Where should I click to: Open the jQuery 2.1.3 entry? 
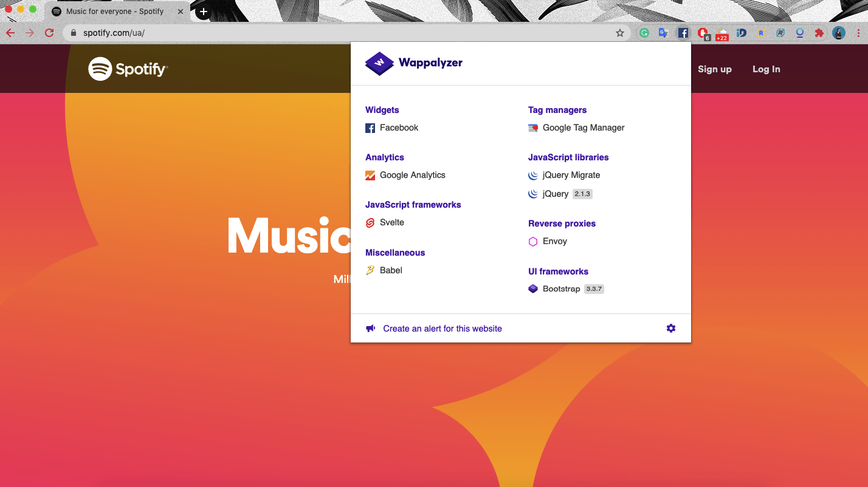[560, 194]
